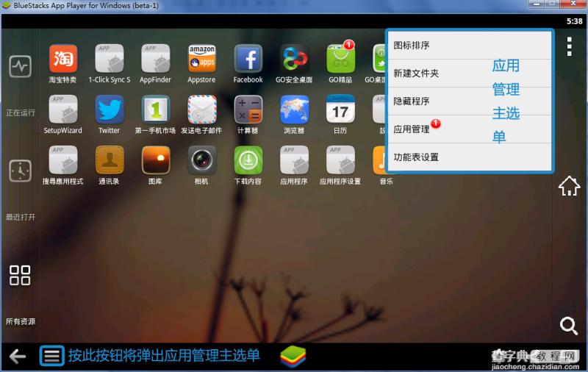Show 所有资源 all apps grid icon
588x372 pixels.
click(20, 275)
